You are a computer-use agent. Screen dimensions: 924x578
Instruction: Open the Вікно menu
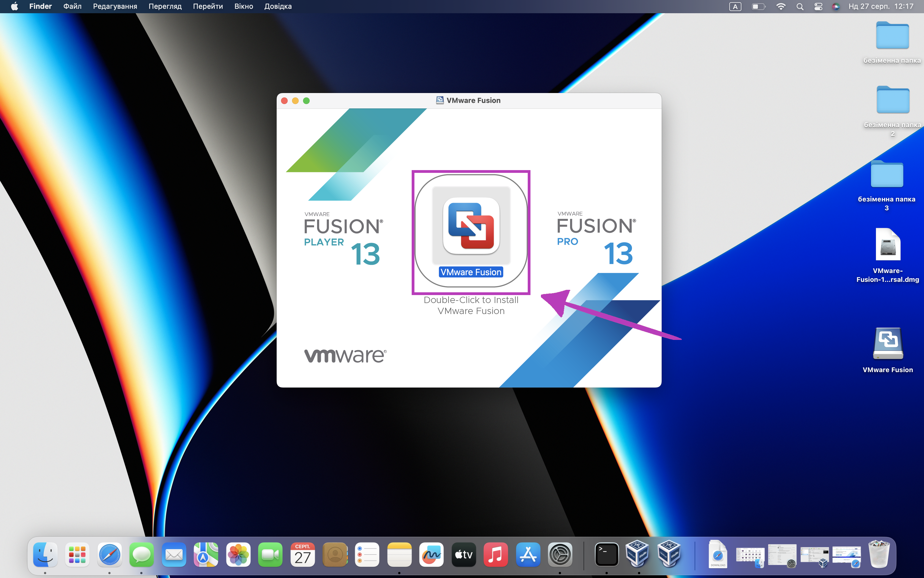click(244, 7)
